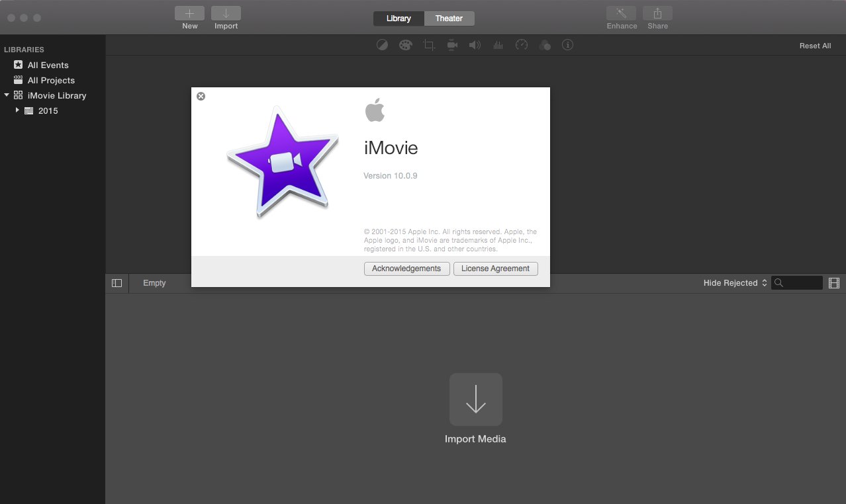
Task: Close the About iMovie dialog
Action: point(201,96)
